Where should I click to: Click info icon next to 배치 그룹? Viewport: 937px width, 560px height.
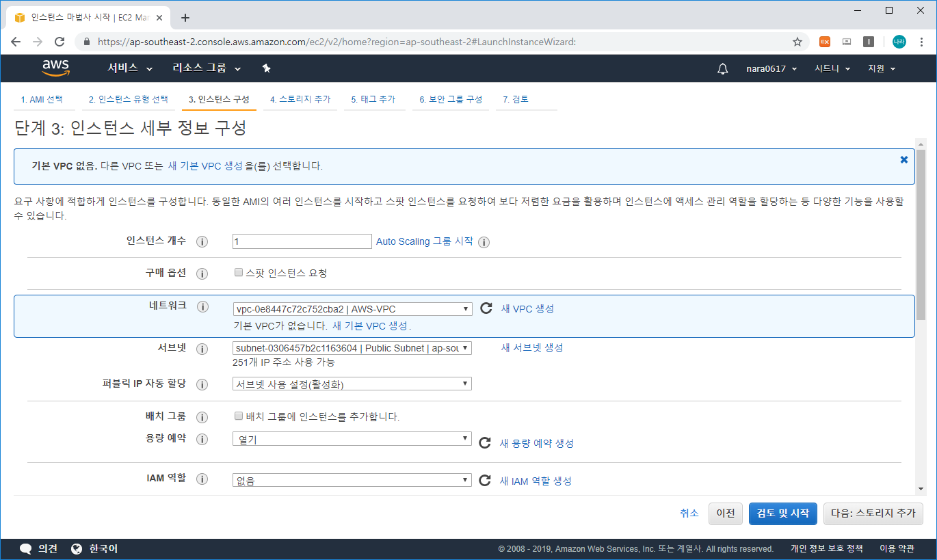(202, 417)
